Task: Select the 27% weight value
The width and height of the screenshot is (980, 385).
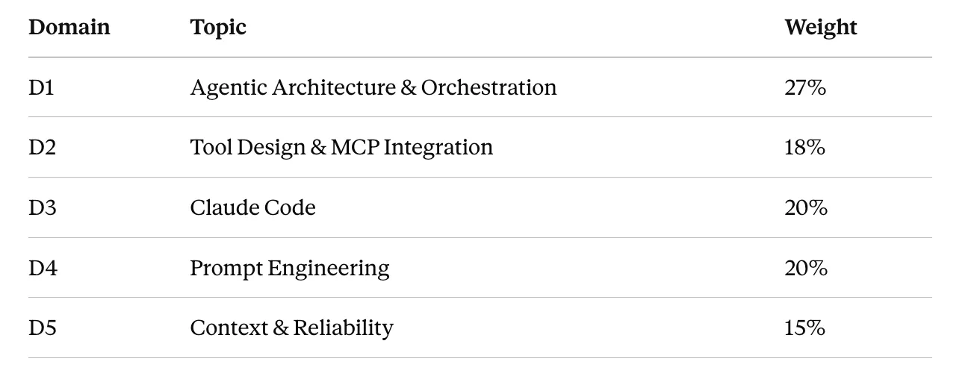Action: pyautogui.click(x=805, y=87)
